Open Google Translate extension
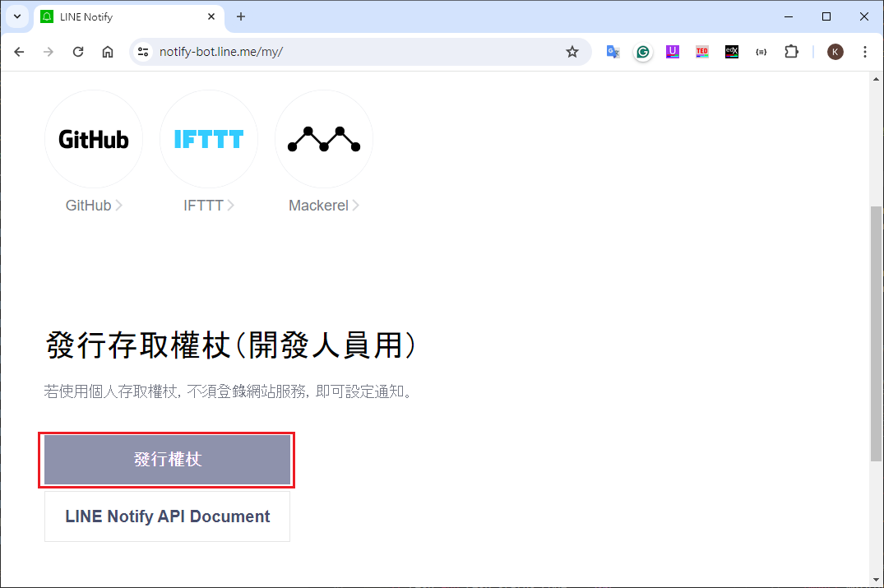The image size is (884, 588). [613, 52]
